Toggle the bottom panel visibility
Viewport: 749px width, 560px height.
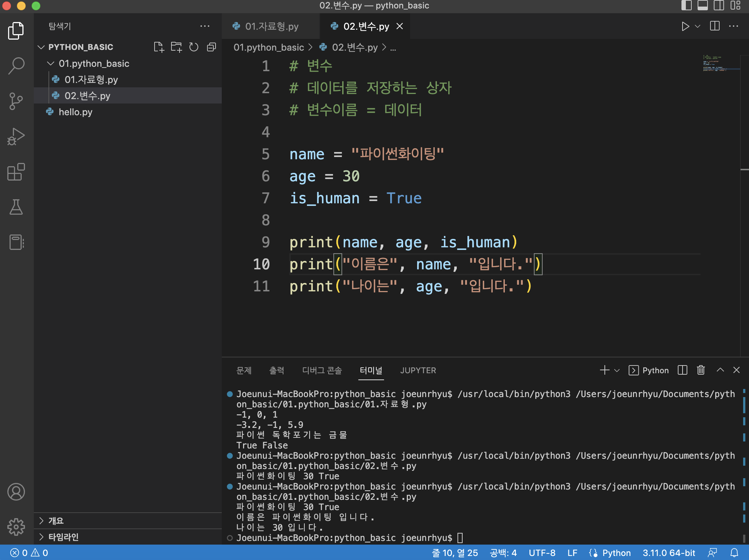click(703, 6)
